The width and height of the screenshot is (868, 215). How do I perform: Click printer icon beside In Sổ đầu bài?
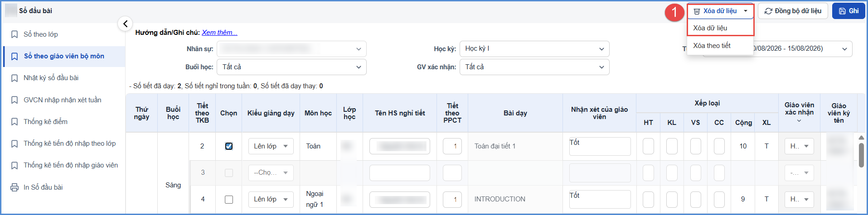(15, 187)
